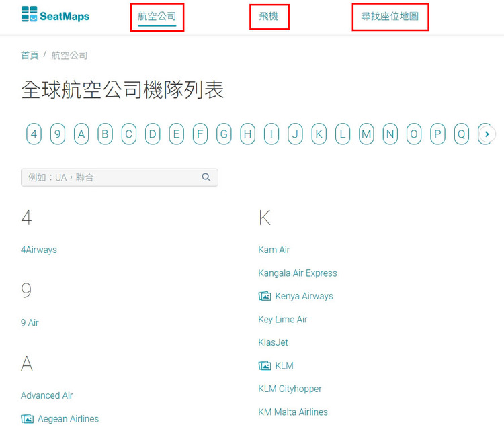
Task: Click the magnifier search icon
Action: pyautogui.click(x=206, y=177)
